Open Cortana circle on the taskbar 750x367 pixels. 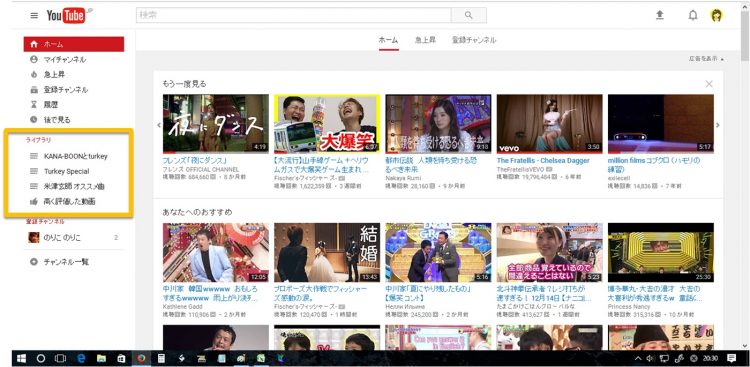[x=41, y=358]
